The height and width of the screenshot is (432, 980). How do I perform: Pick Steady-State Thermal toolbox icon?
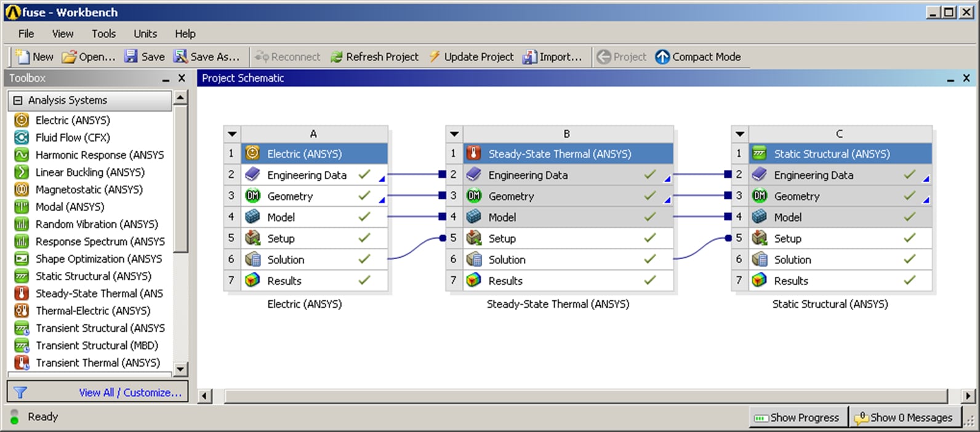pyautogui.click(x=22, y=293)
